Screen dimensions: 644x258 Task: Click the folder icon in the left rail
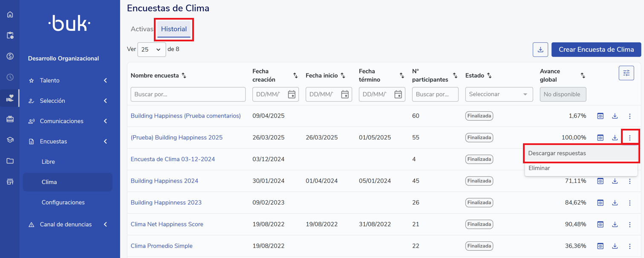tap(10, 161)
